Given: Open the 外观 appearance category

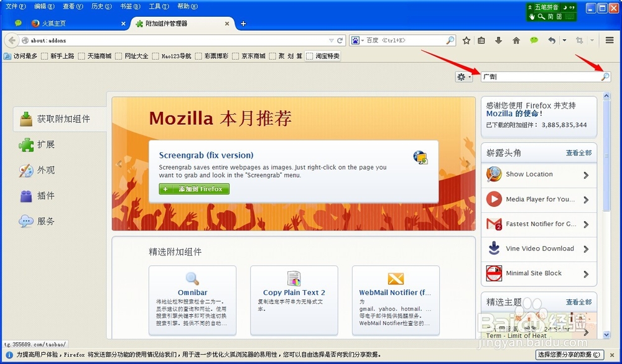Looking at the screenshot, I should coord(37,170).
